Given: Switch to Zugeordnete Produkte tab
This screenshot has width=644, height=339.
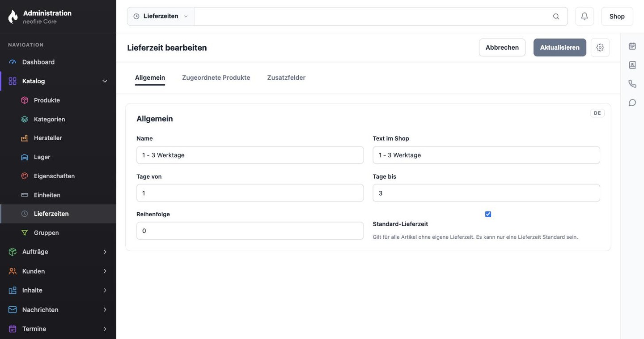Looking at the screenshot, I should [x=216, y=77].
